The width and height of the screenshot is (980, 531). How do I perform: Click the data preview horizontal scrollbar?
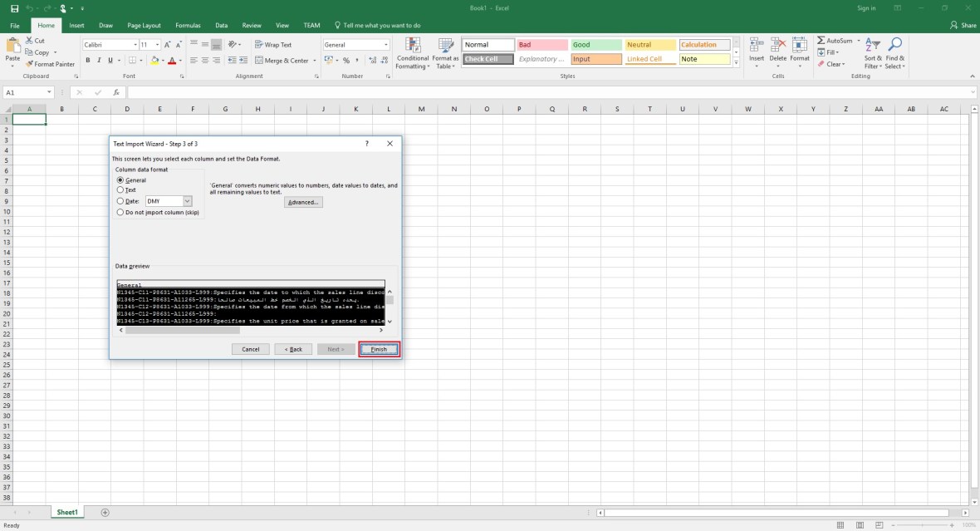[x=183, y=330]
